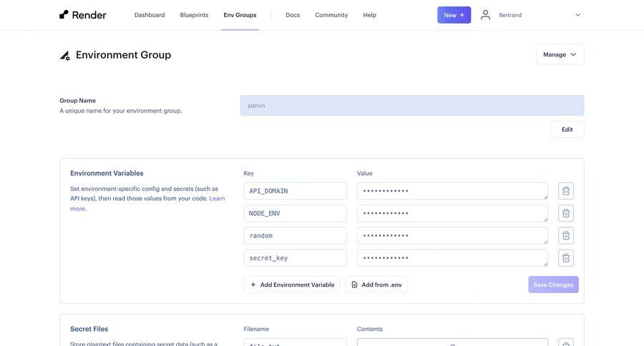
Task: Click Edit for the group name
Action: (x=567, y=129)
